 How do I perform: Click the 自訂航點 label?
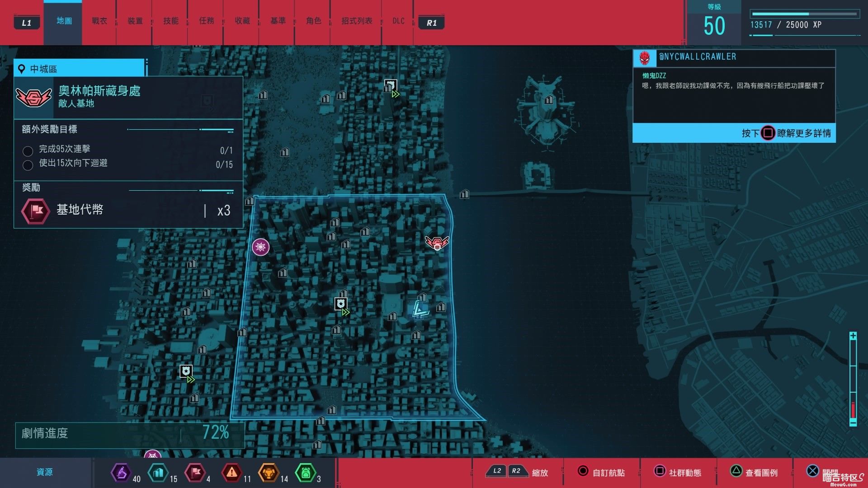[x=609, y=473]
